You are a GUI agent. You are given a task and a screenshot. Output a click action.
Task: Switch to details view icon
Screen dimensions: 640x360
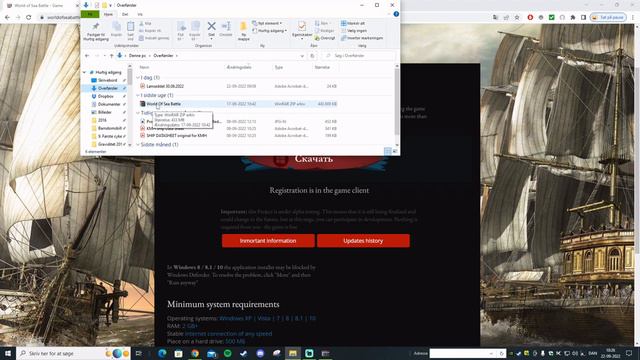point(387,151)
